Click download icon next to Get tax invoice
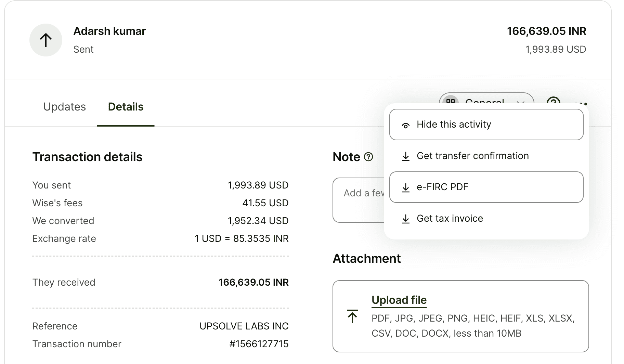Viewport: 624px width, 364px height. [406, 219]
